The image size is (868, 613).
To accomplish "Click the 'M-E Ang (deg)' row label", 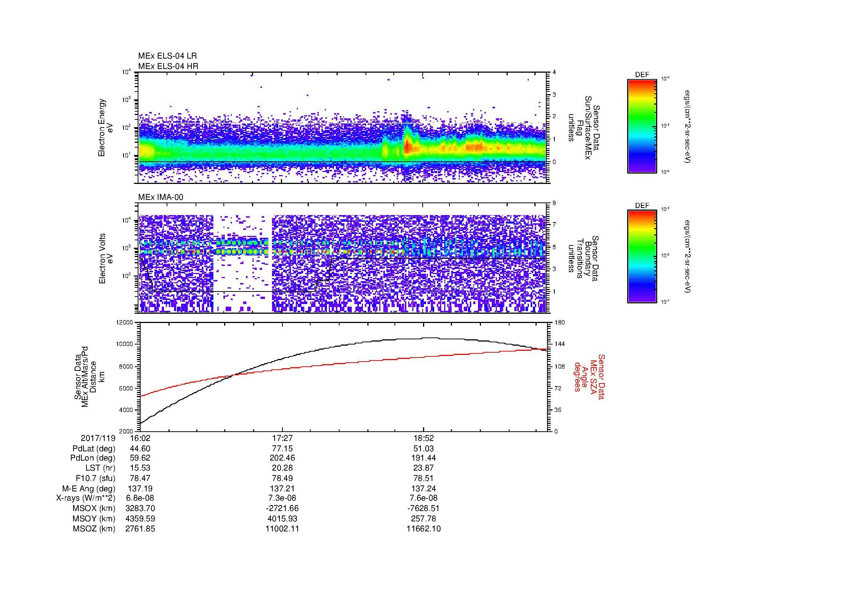I will pos(89,488).
